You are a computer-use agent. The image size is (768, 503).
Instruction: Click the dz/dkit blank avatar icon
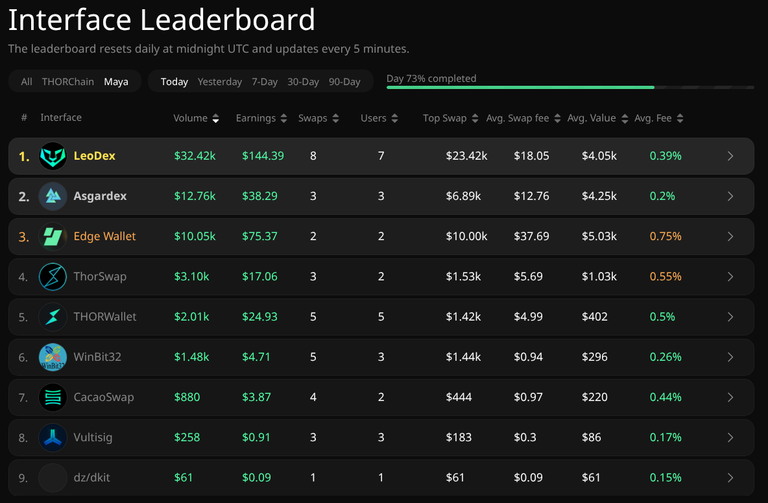[53, 478]
